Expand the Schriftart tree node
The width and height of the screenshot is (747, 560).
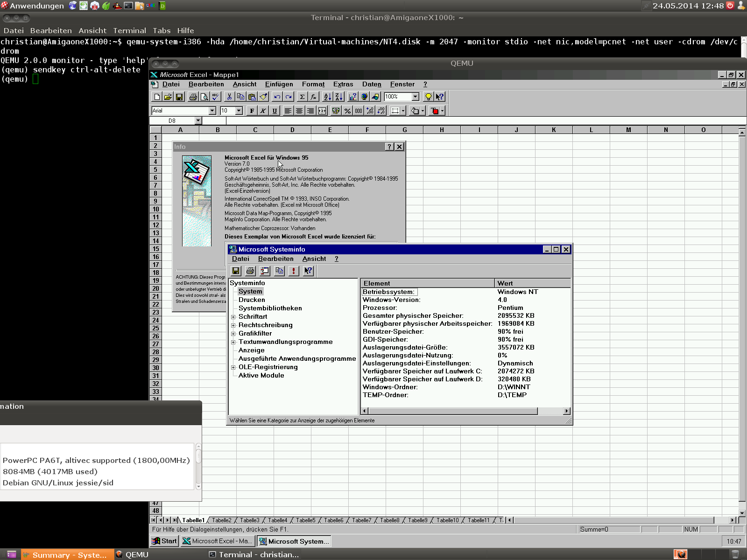[233, 317]
